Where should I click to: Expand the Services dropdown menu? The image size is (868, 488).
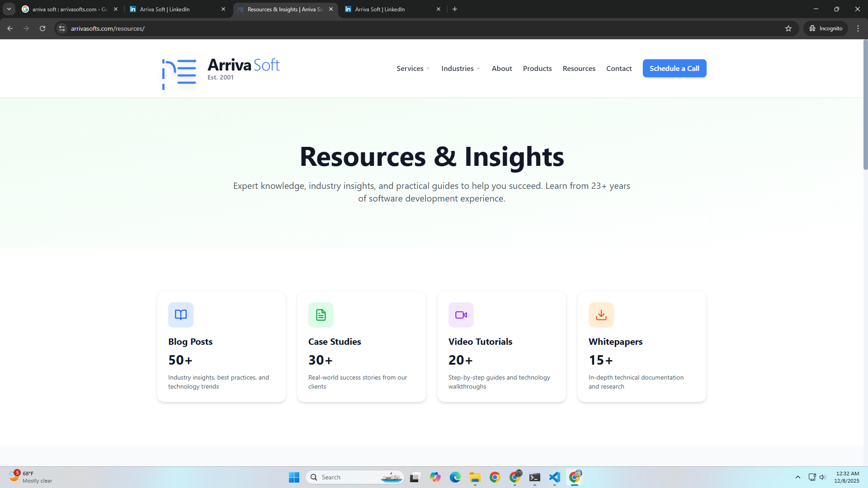413,69
